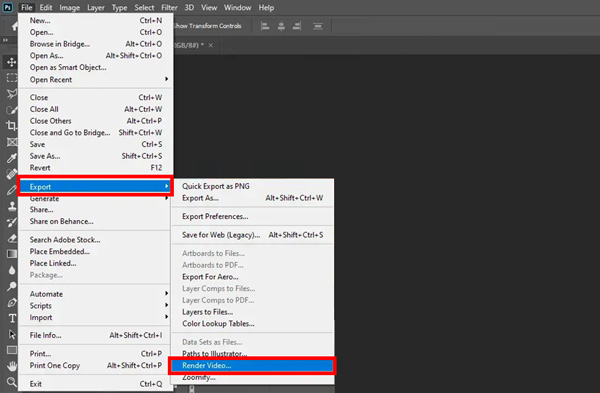Choose Browse in Bridge
The height and width of the screenshot is (393, 600).
(96, 44)
